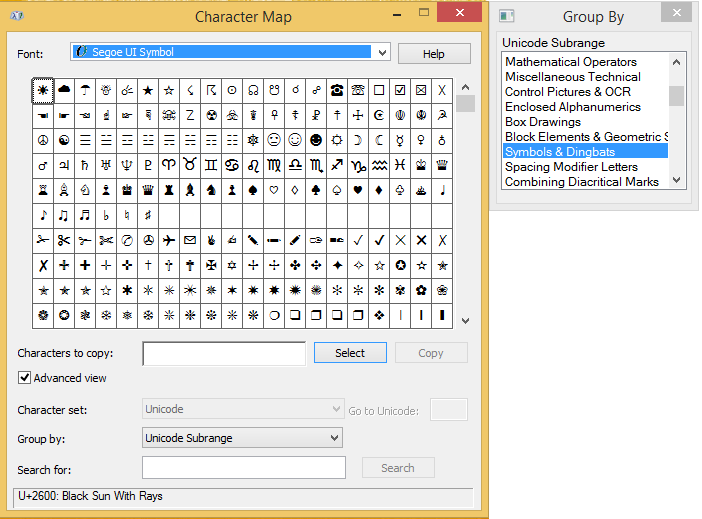Pick the black diamond suit character
This screenshot has height=519, width=702.
pyautogui.click(x=379, y=190)
